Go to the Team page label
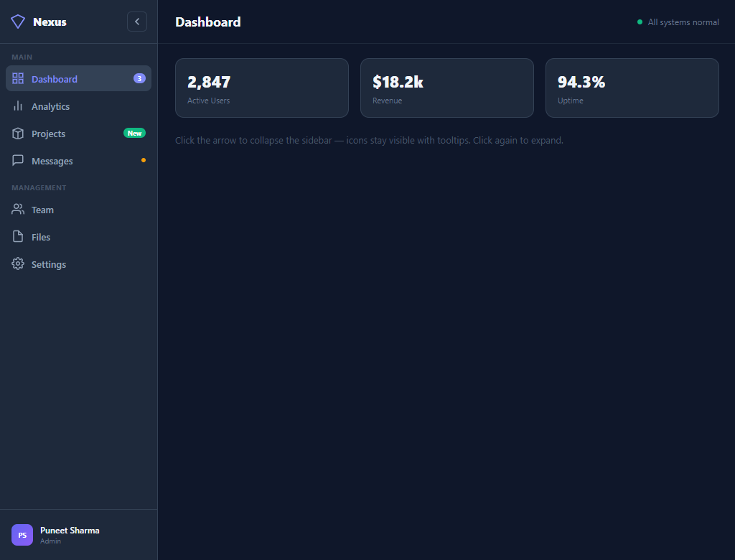The height and width of the screenshot is (560, 735). click(x=42, y=210)
